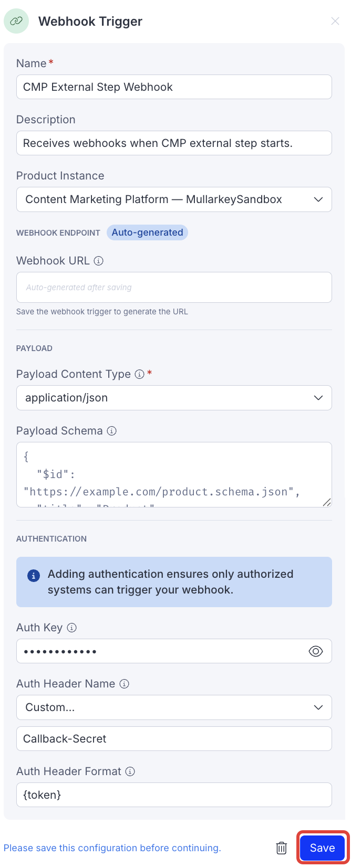Click the webhook link icon in the header

pyautogui.click(x=16, y=21)
